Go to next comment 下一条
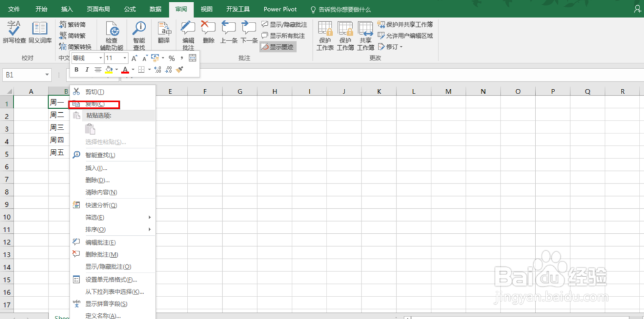Image resolution: width=644 pixels, height=319 pixels. click(x=249, y=33)
